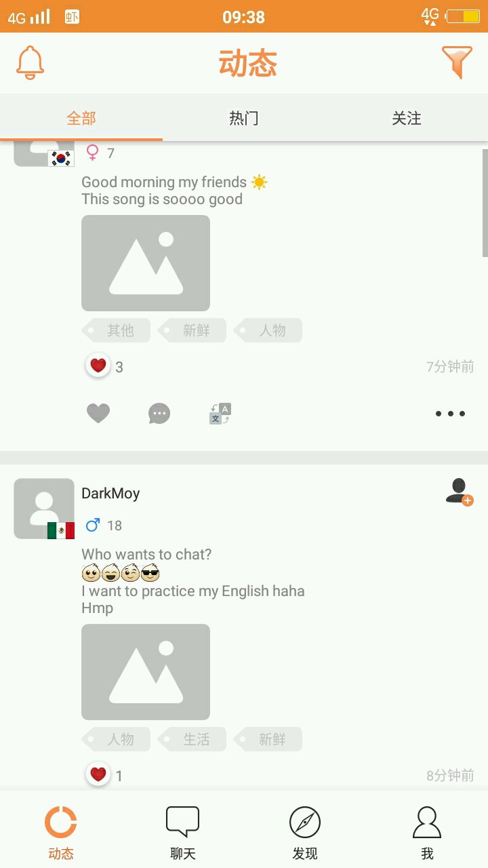Viewport: 488px width, 868px height.
Task: Follow DarkMoy with add-user icon
Action: point(459,492)
